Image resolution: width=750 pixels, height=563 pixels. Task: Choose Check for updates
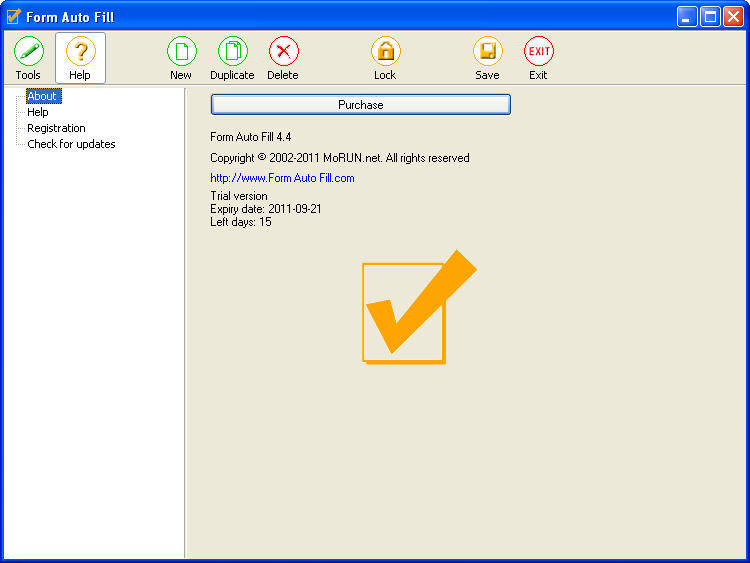click(71, 144)
